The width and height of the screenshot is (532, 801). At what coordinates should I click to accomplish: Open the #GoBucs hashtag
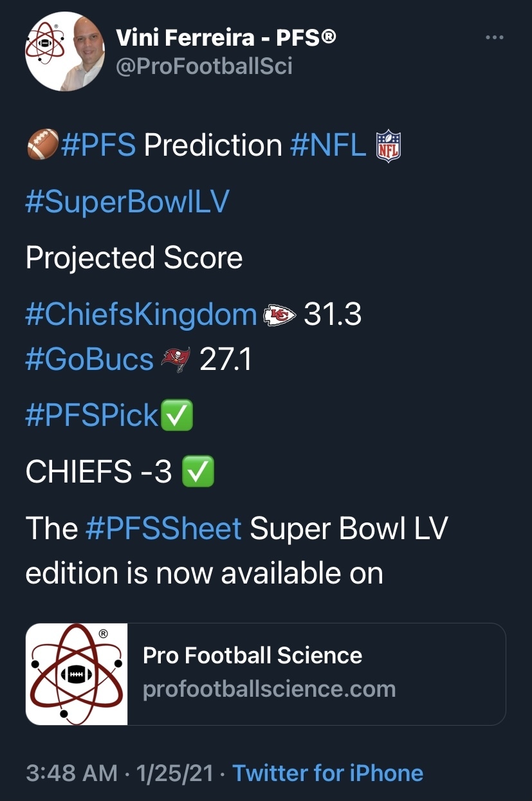click(x=90, y=359)
